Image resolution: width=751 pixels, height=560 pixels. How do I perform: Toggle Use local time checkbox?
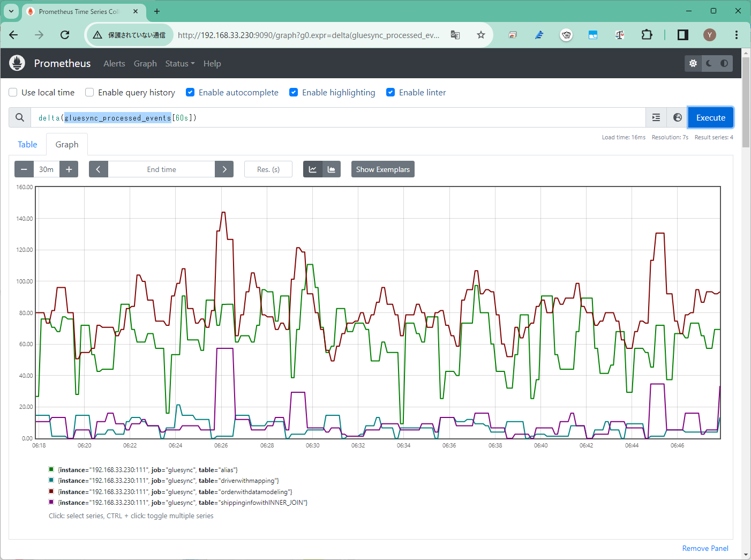pos(13,92)
